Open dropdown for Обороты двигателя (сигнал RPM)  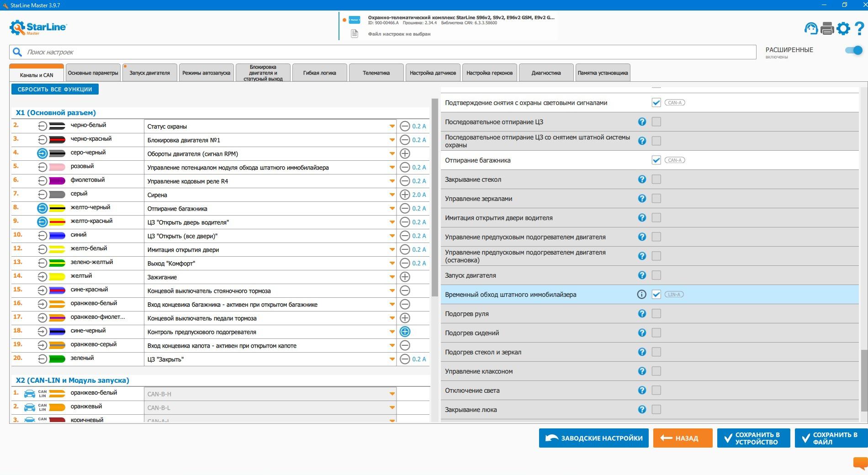click(x=392, y=154)
